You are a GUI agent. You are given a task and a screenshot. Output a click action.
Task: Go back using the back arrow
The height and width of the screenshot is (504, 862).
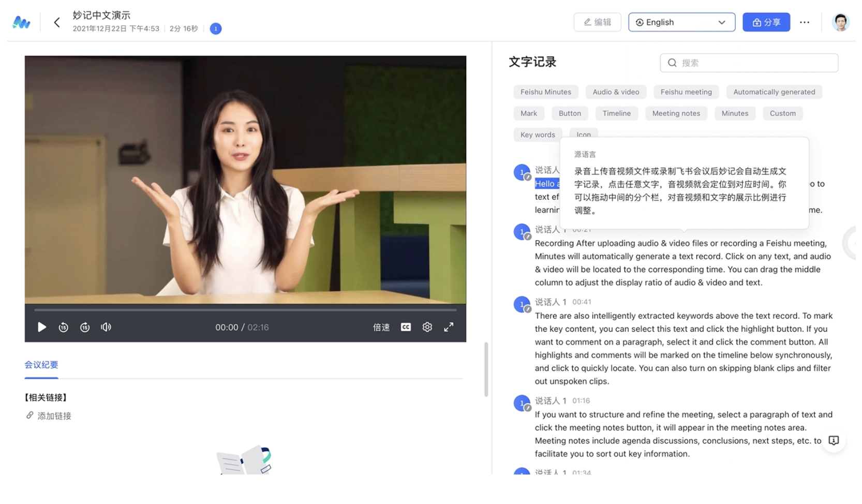57,22
